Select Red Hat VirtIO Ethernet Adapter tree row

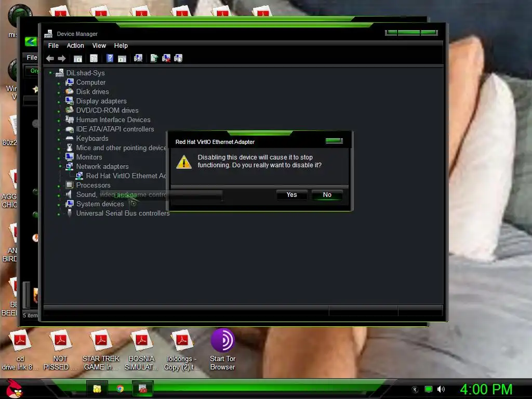tap(126, 176)
